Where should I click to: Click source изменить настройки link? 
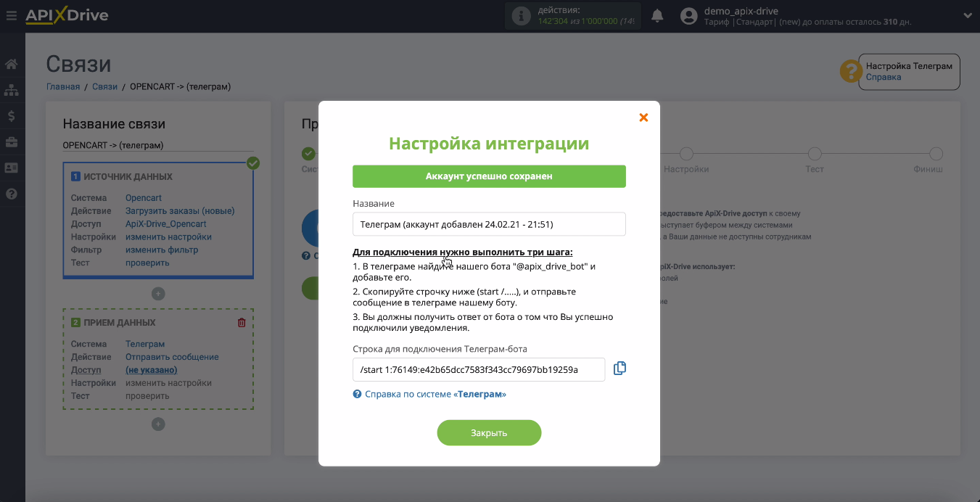168,237
